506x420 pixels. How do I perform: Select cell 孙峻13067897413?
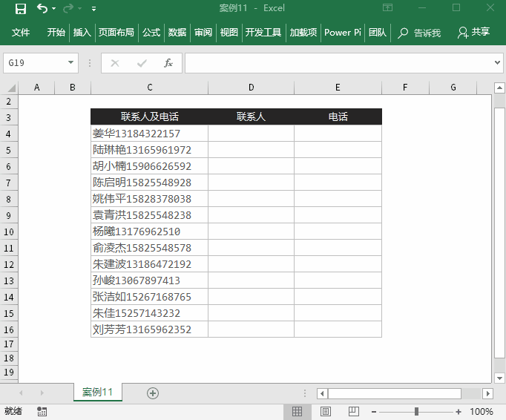(149, 280)
